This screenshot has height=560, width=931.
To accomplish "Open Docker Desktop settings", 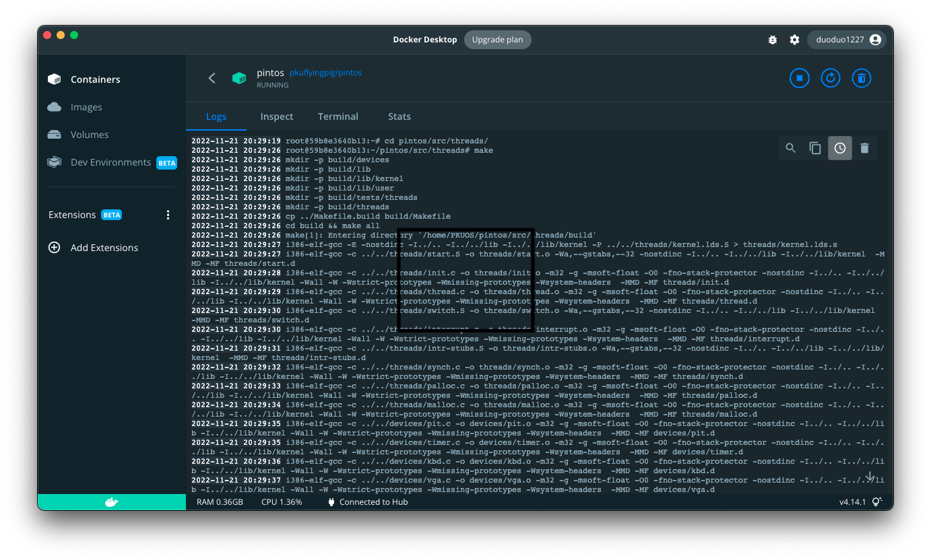I will [794, 40].
